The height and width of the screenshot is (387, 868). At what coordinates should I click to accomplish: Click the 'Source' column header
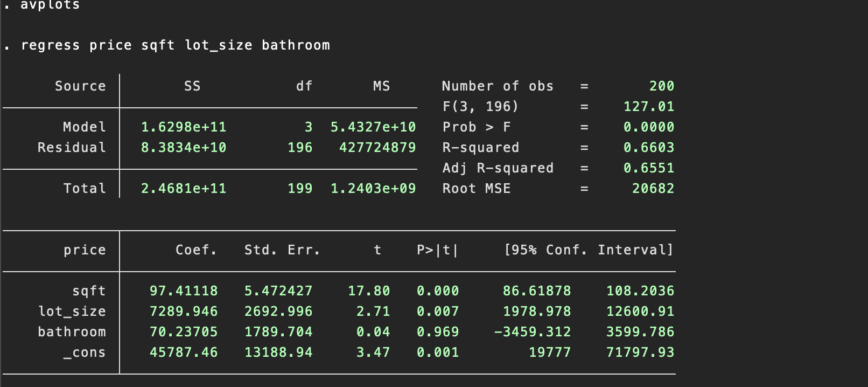coord(80,86)
